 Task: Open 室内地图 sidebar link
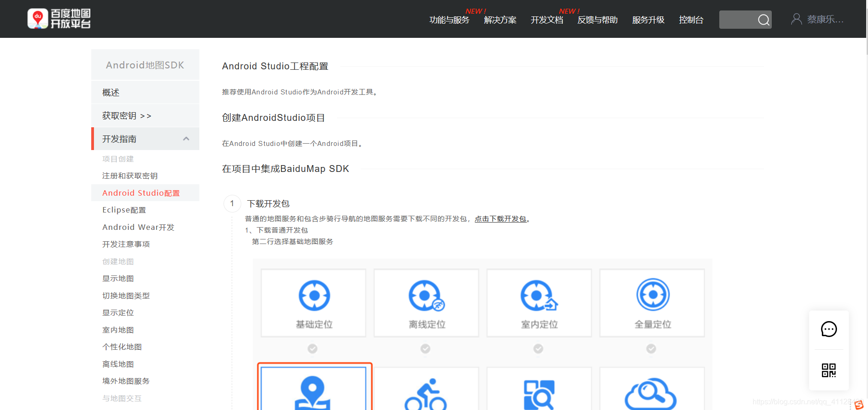pos(118,330)
